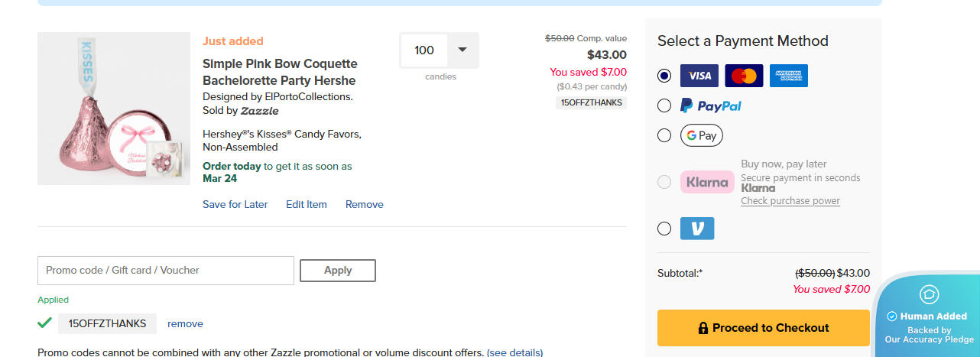Click the Apply promo code button
The height and width of the screenshot is (357, 980).
coord(337,271)
